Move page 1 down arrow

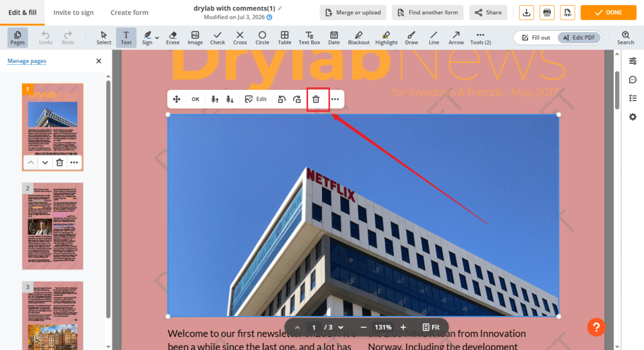click(x=45, y=163)
